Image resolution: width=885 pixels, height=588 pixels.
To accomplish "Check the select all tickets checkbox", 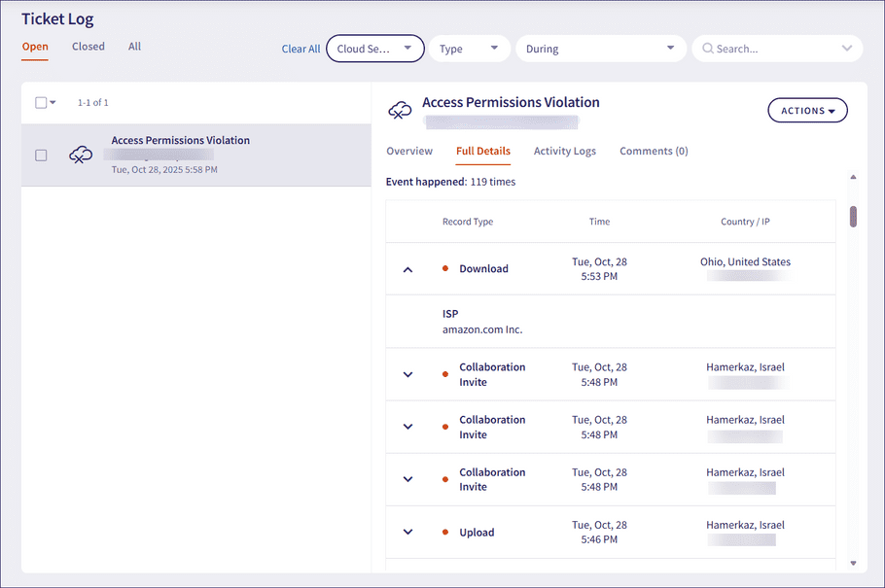I will [x=41, y=103].
